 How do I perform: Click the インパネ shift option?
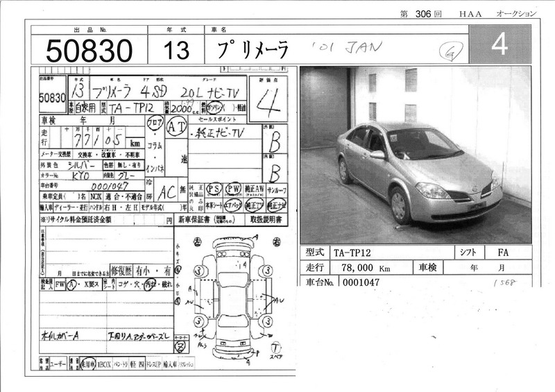pyautogui.click(x=155, y=169)
